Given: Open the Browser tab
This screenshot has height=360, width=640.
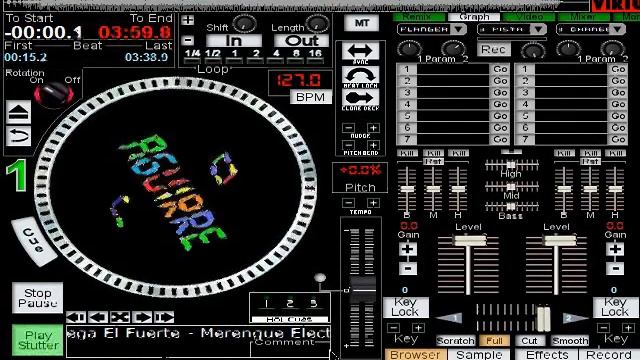Looking at the screenshot, I should point(415,355).
